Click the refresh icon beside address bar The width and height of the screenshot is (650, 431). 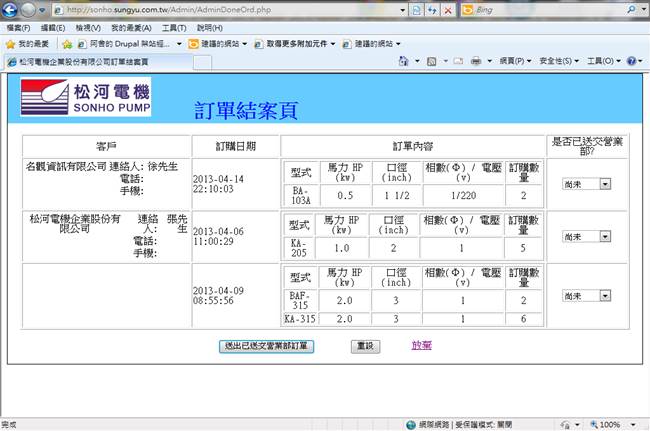pos(432,10)
